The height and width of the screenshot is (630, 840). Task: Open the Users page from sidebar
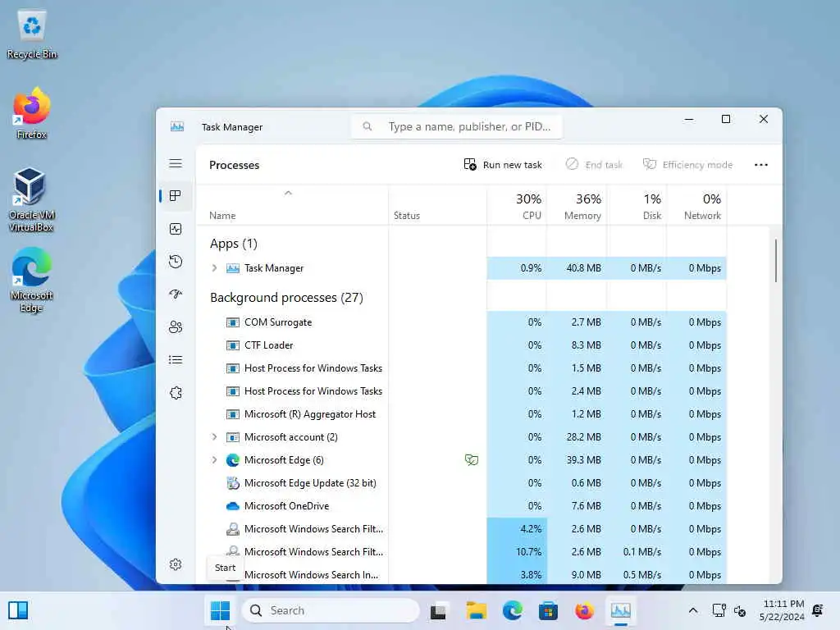(176, 326)
